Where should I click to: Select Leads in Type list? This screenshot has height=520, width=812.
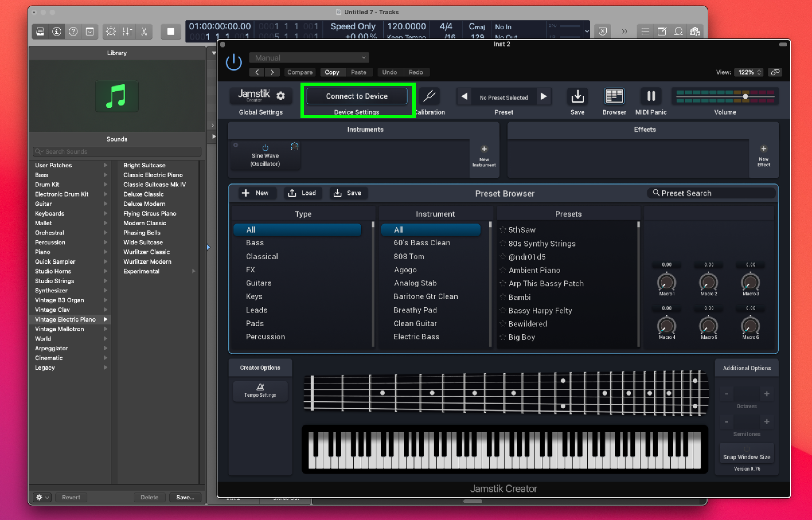(x=257, y=310)
